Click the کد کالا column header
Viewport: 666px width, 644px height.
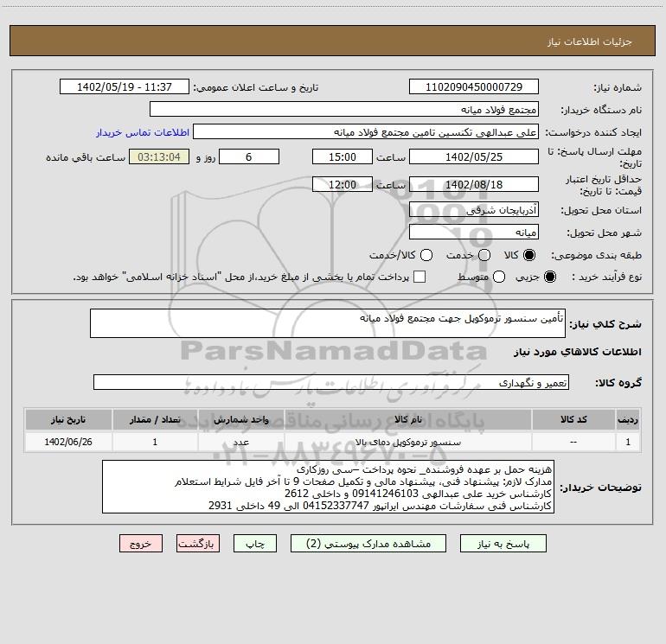[x=573, y=419]
